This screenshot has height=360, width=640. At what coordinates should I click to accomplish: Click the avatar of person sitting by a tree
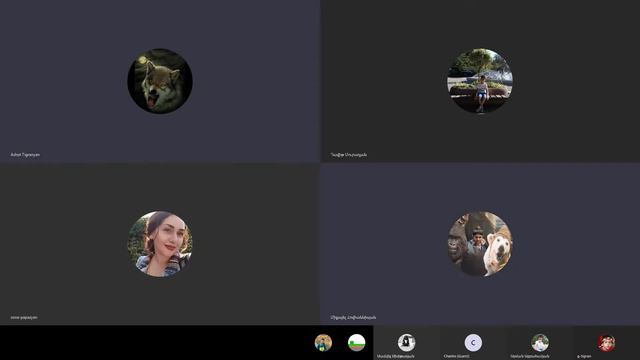(x=480, y=81)
